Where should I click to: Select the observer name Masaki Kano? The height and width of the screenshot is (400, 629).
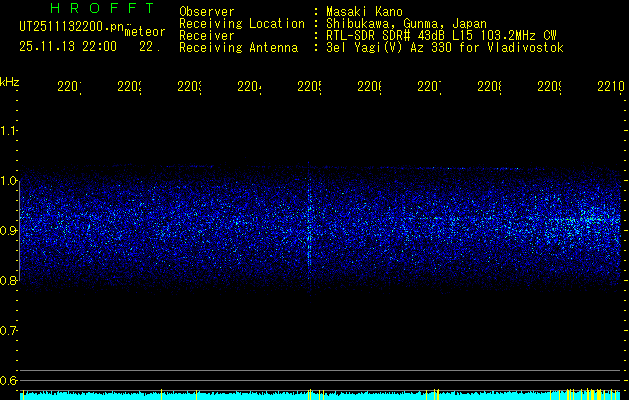pyautogui.click(x=364, y=12)
